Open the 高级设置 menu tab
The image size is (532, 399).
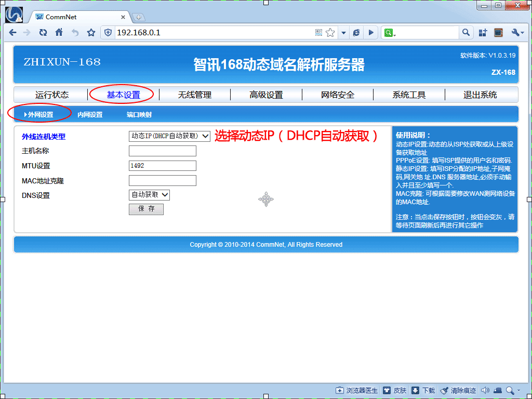(267, 95)
